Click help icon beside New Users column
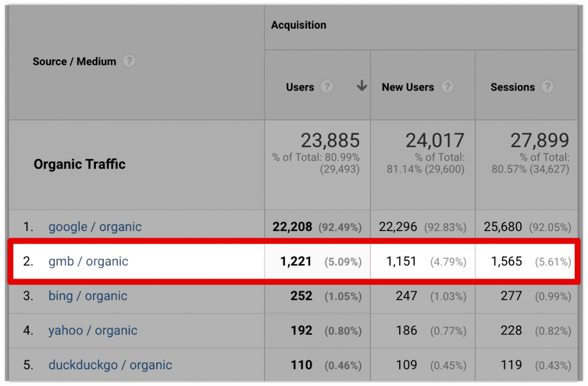 448,87
